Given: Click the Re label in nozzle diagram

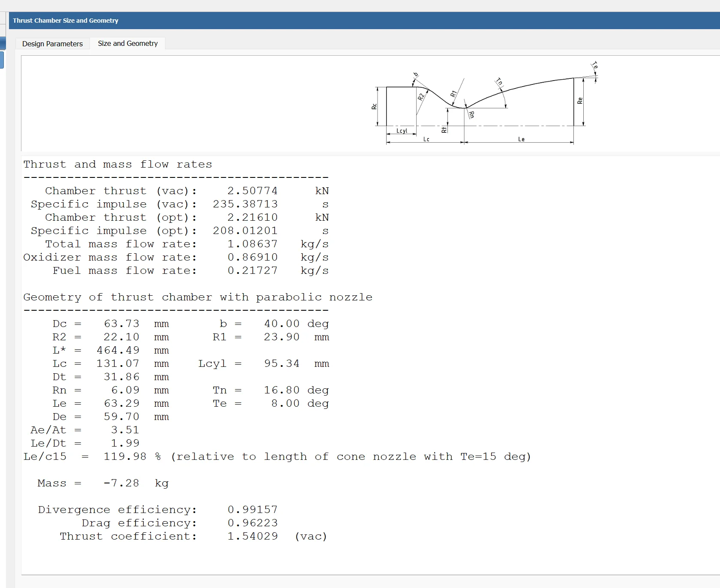Looking at the screenshot, I should coord(580,101).
